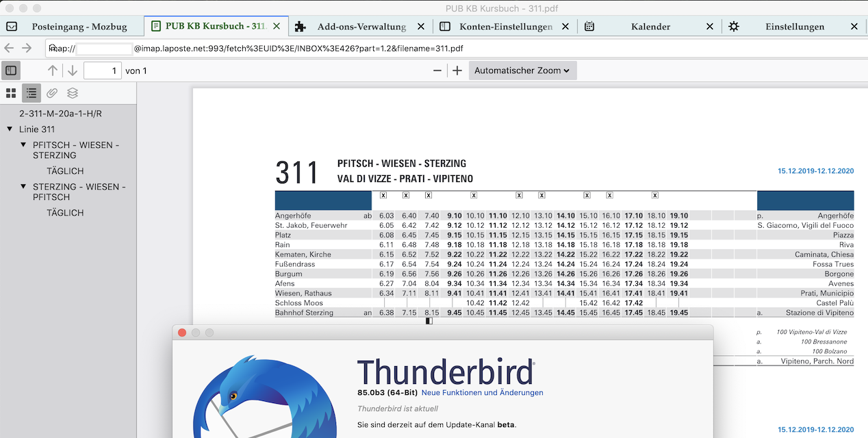Select Linie 311 outline item
Image resolution: width=868 pixels, height=438 pixels.
(x=37, y=129)
